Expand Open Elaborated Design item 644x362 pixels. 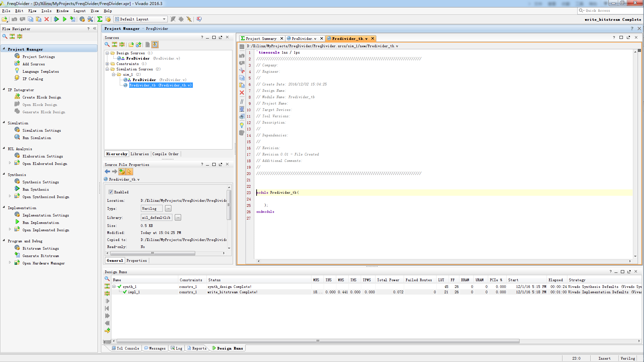point(10,163)
